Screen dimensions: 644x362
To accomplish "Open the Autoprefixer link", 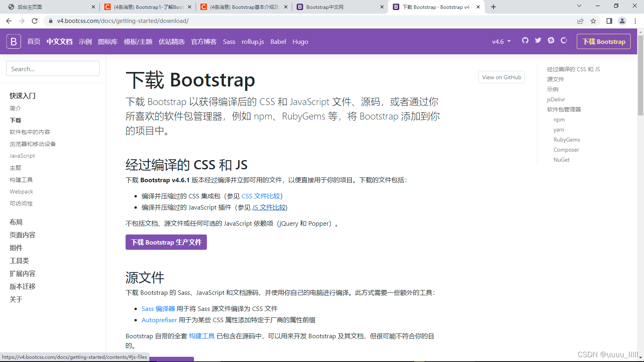I will (x=159, y=320).
